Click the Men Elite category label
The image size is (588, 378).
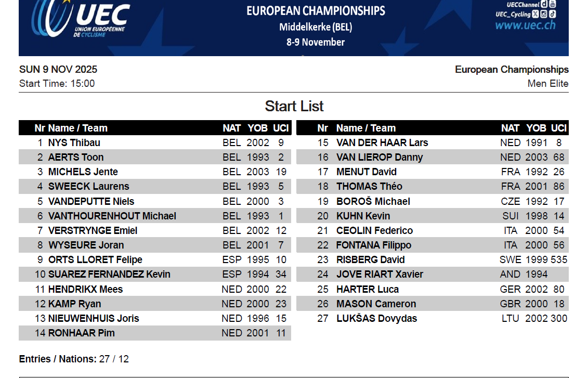click(548, 84)
